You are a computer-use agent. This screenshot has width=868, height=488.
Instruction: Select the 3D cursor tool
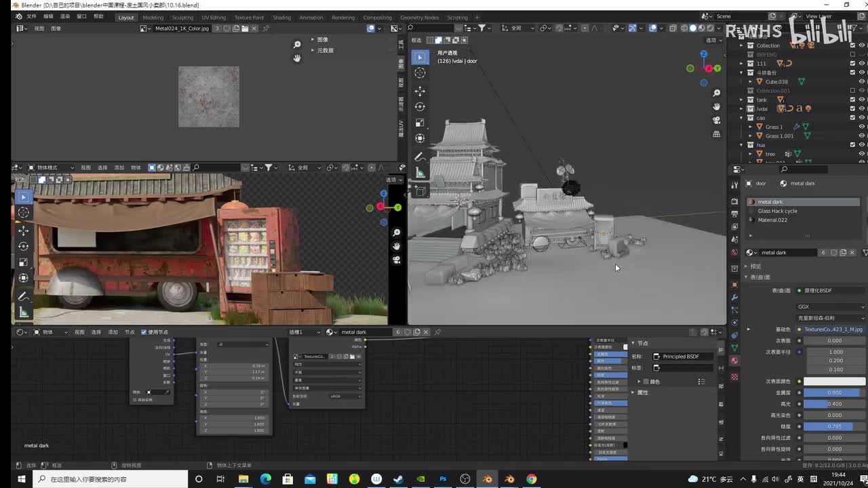[x=420, y=73]
